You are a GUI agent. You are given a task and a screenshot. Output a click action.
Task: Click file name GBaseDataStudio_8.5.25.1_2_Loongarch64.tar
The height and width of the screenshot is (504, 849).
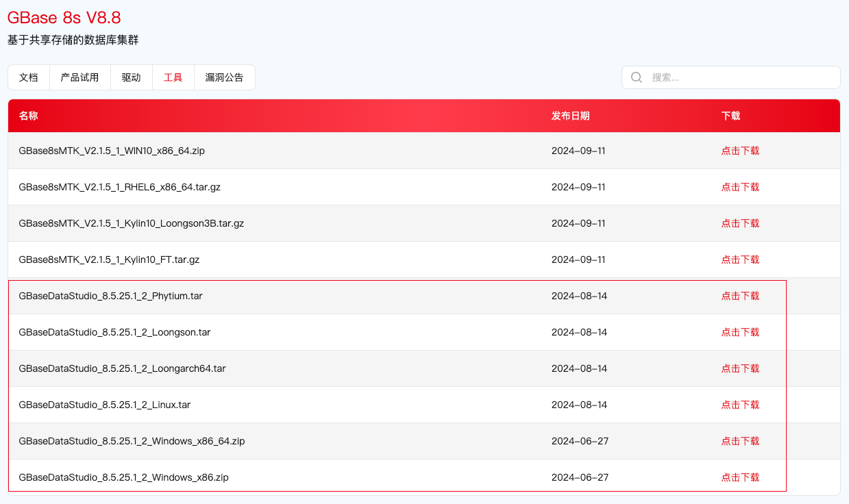tap(122, 368)
